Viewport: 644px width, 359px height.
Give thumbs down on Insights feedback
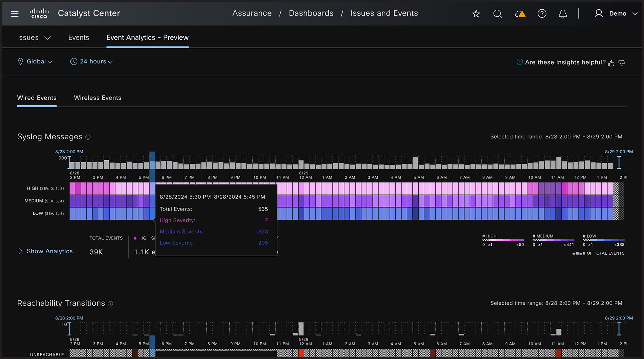(x=622, y=63)
